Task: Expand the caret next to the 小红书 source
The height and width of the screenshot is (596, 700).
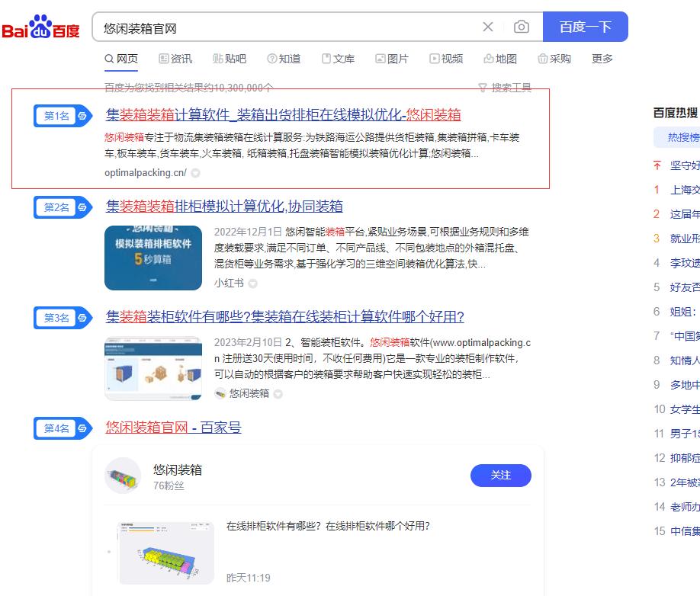Action: tap(252, 283)
